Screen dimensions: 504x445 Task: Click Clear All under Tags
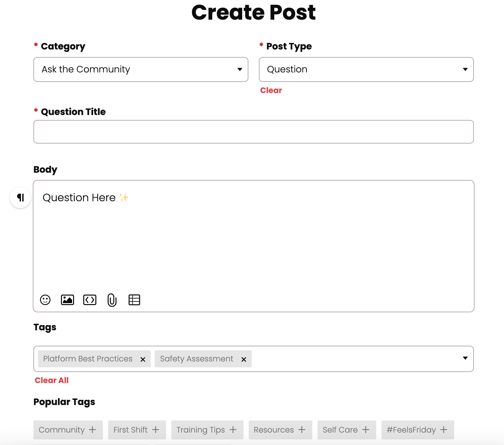pyautogui.click(x=52, y=380)
